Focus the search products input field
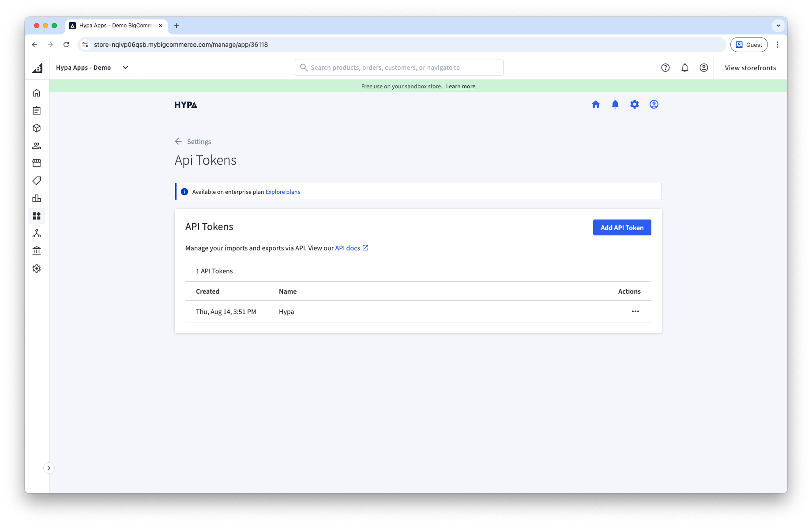The image size is (812, 526). (x=399, y=68)
